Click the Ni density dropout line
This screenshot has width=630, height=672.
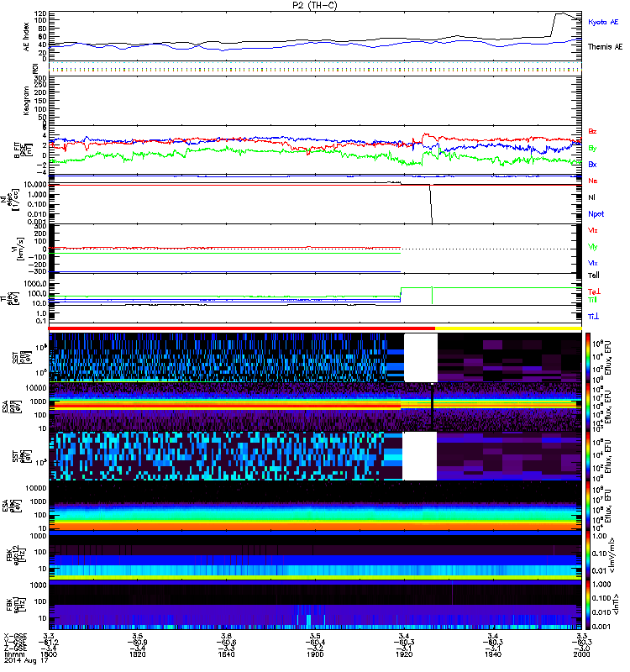[431, 204]
